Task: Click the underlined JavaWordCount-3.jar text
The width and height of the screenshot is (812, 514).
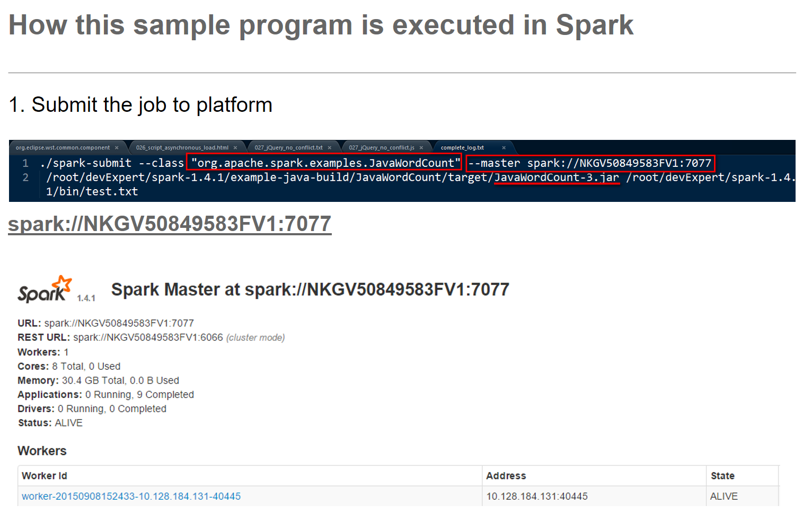Action: 557,178
